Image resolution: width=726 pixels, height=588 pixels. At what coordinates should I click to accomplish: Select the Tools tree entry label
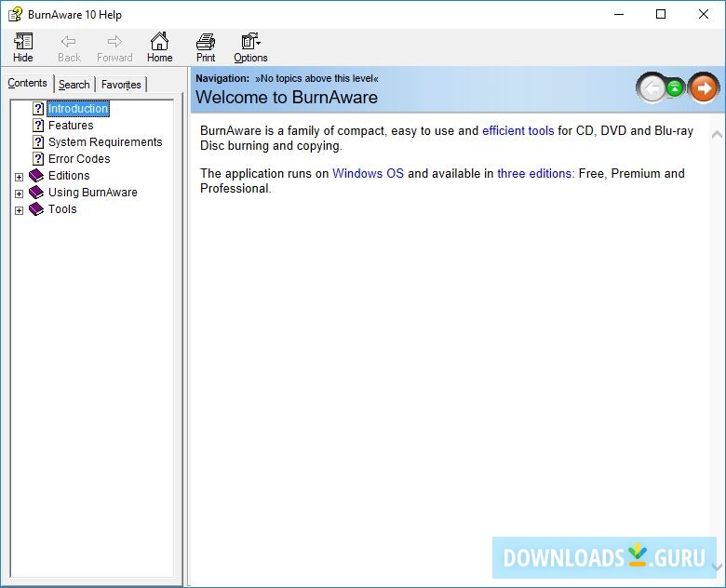tap(62, 208)
